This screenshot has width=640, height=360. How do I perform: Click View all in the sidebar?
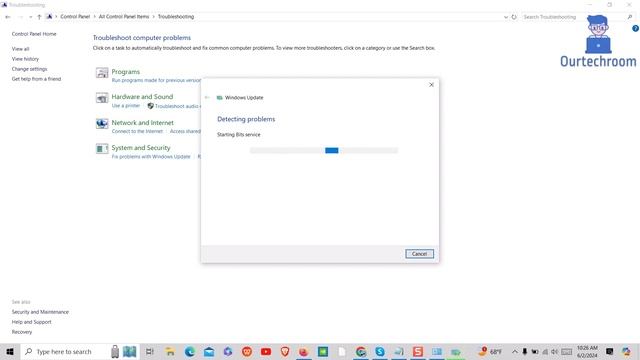pyautogui.click(x=20, y=49)
